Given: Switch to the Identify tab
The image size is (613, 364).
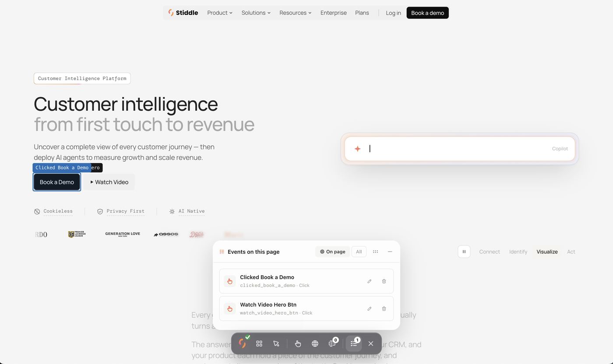Looking at the screenshot, I should click(x=518, y=252).
